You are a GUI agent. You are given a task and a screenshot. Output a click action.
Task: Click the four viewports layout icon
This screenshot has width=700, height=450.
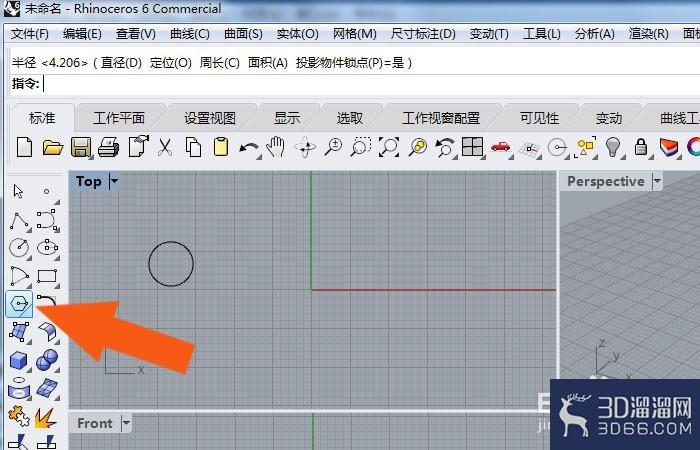pos(472,146)
